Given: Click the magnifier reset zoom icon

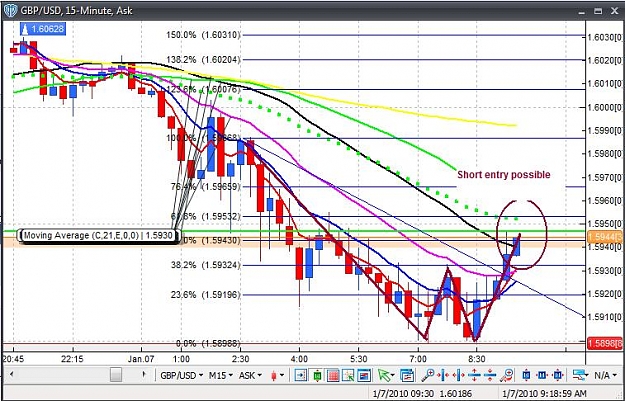Looking at the screenshot, I should click(507, 375).
